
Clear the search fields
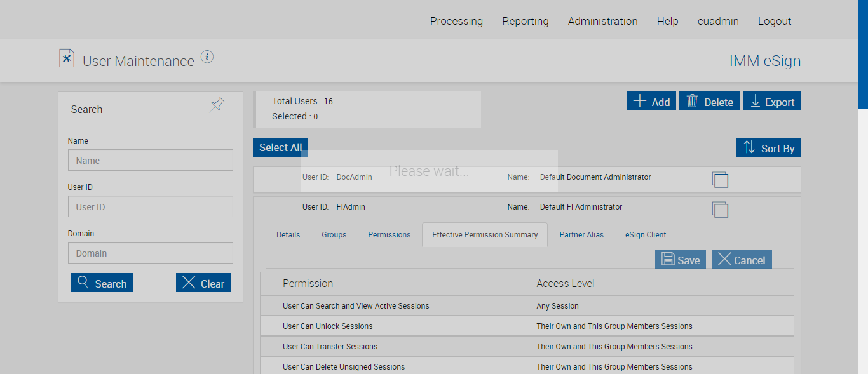tap(203, 283)
